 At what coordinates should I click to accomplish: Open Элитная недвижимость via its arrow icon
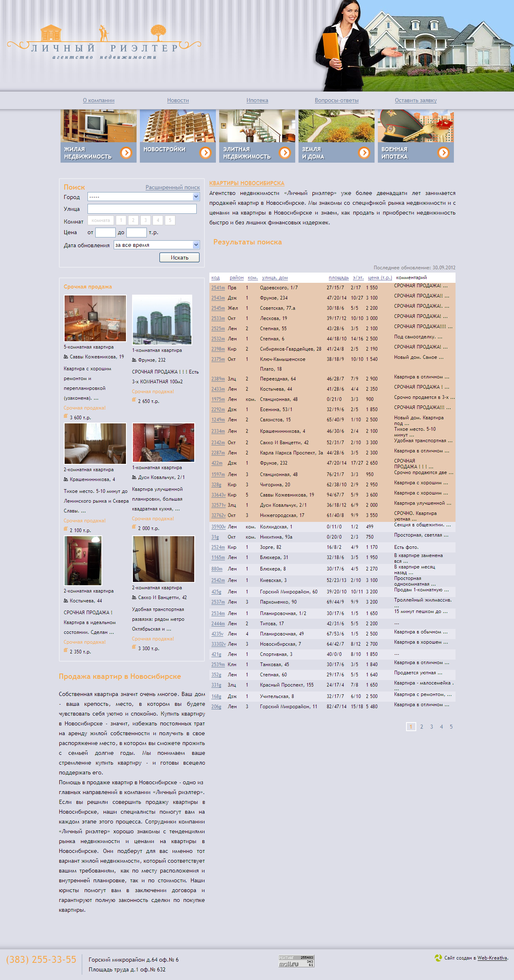point(285,152)
